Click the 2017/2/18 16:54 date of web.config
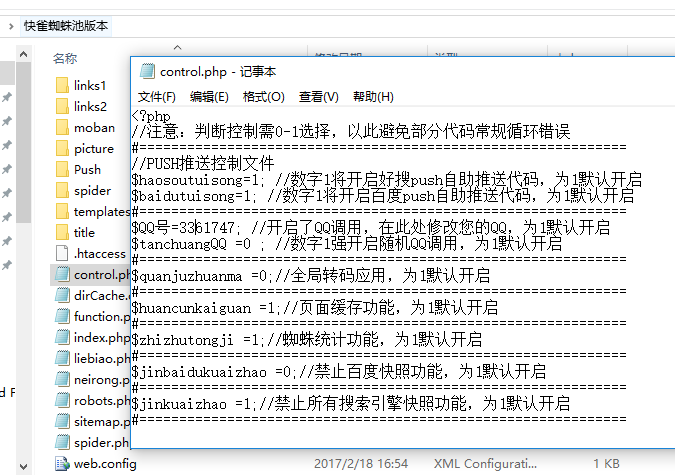Screen dimensions: 675x475 pos(361,463)
